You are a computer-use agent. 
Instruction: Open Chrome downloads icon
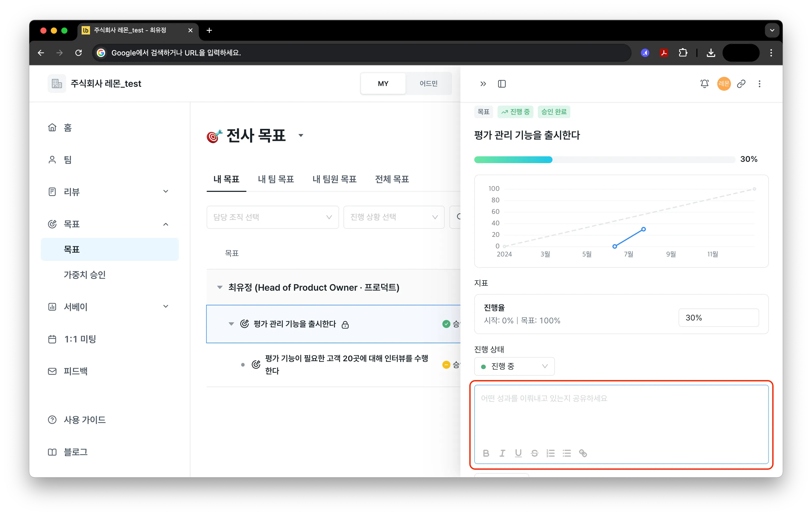click(711, 53)
